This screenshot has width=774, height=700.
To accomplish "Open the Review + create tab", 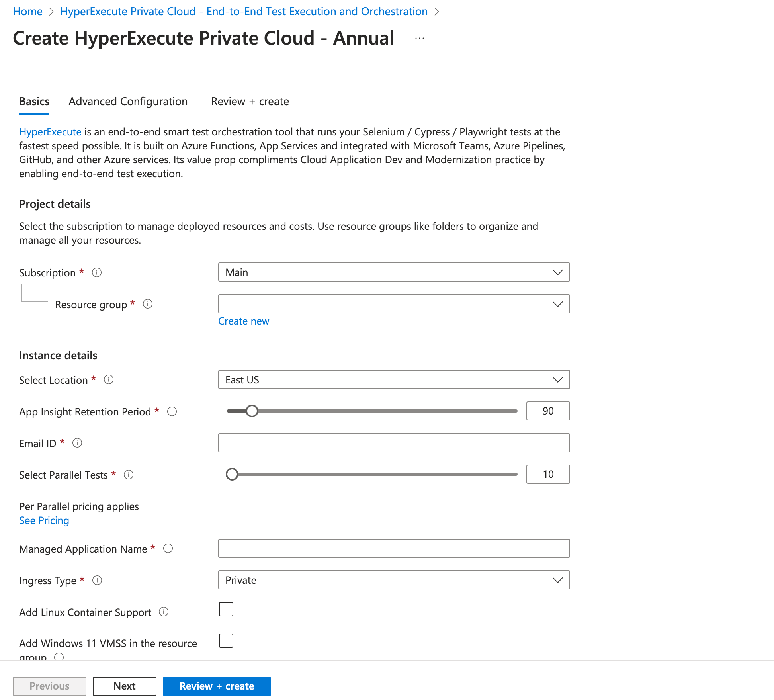I will pyautogui.click(x=250, y=102).
